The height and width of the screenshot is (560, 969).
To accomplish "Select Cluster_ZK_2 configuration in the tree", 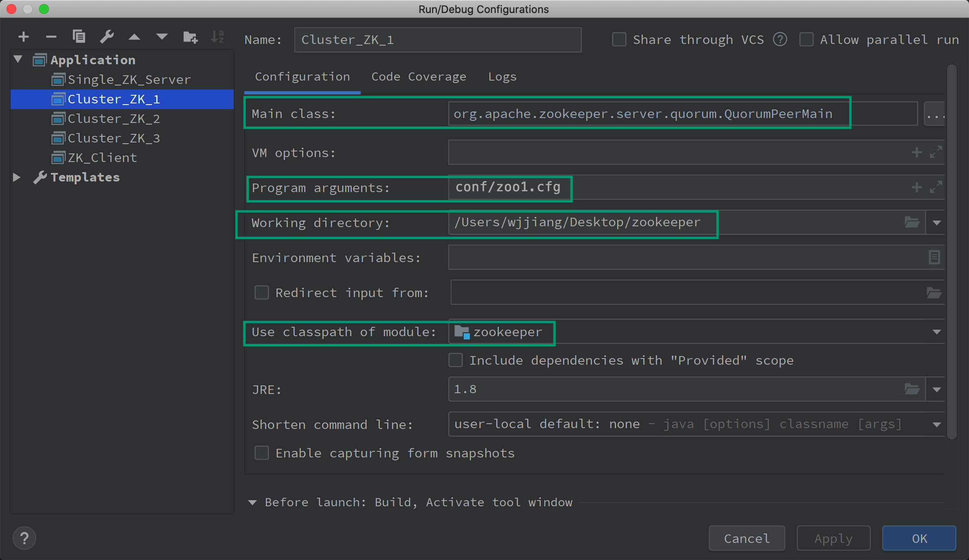I will (114, 118).
